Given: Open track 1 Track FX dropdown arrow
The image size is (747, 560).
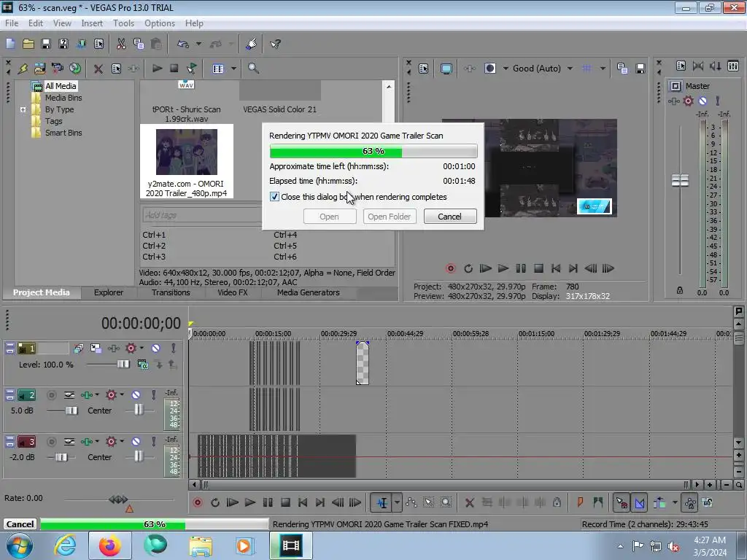Looking at the screenshot, I should [142, 348].
